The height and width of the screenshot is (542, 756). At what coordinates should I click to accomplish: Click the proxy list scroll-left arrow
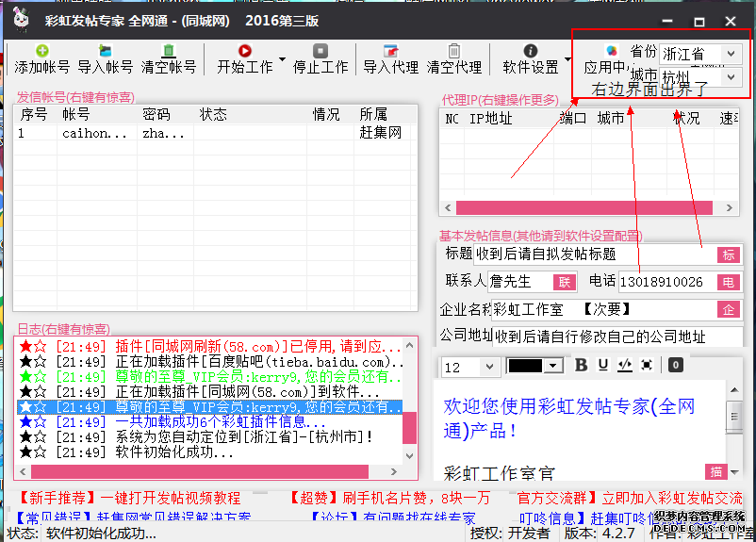coord(448,207)
